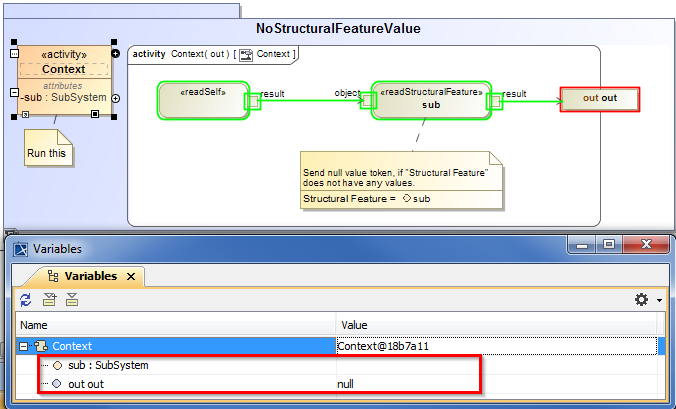Open the dropdown arrow next to gear icon
Viewport: 676px width, 409px height.
coord(659,301)
